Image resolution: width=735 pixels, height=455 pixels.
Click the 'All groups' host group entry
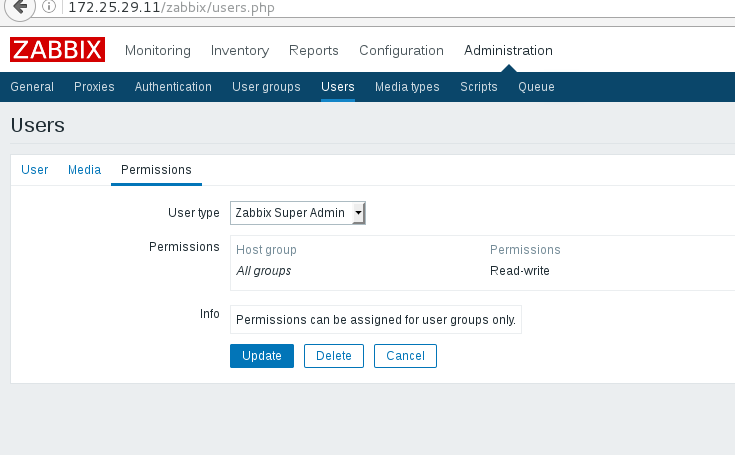pos(263,271)
